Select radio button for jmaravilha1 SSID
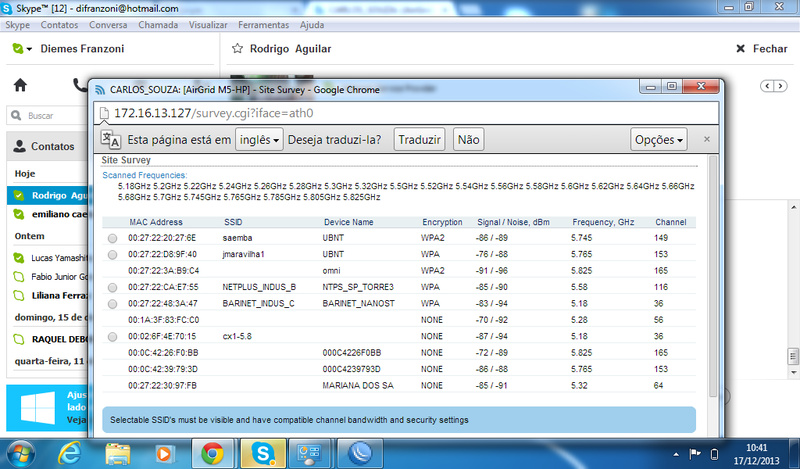This screenshot has height=469, width=800. 112,255
